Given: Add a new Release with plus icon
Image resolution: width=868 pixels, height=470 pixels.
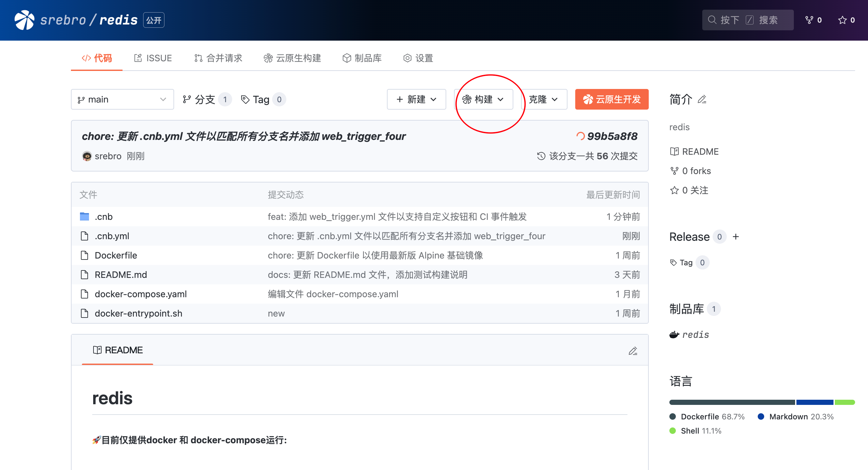Looking at the screenshot, I should pos(735,237).
